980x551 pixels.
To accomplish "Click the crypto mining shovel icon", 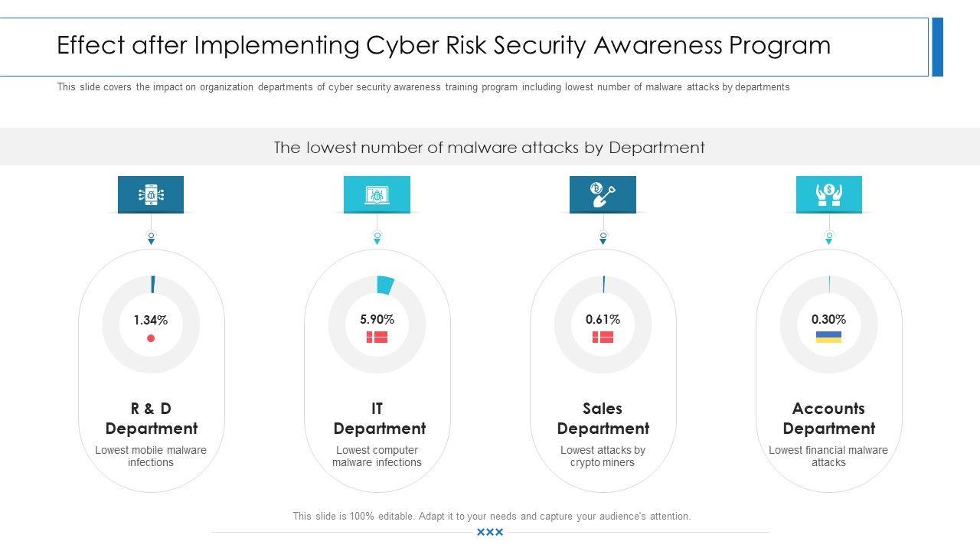I will click(603, 194).
